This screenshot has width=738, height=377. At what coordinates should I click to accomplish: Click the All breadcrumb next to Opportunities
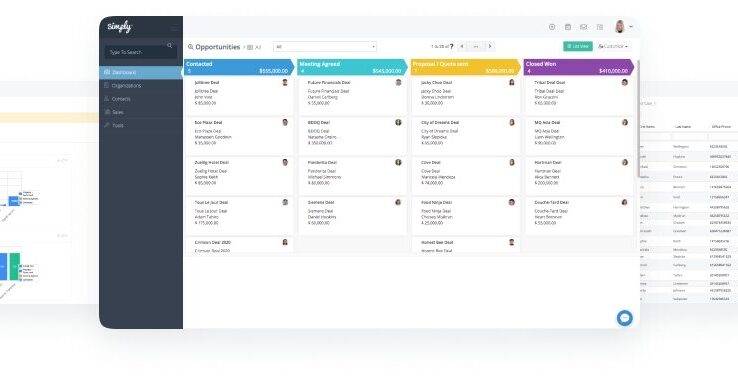point(258,48)
